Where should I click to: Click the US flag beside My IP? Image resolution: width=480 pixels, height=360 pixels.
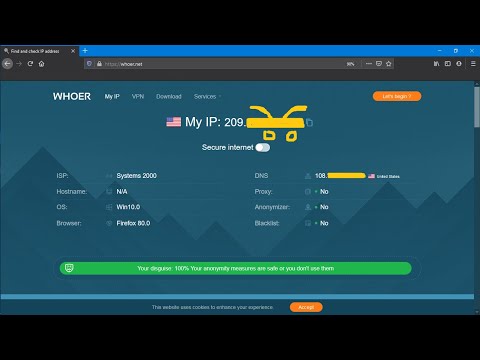click(x=174, y=122)
